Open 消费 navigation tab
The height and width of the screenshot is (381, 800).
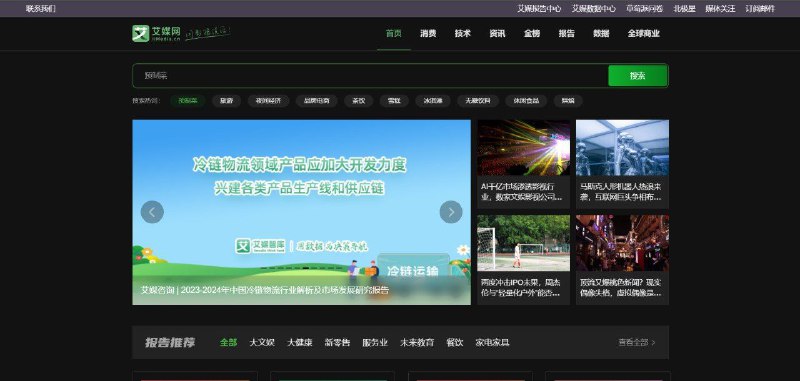pyautogui.click(x=428, y=34)
